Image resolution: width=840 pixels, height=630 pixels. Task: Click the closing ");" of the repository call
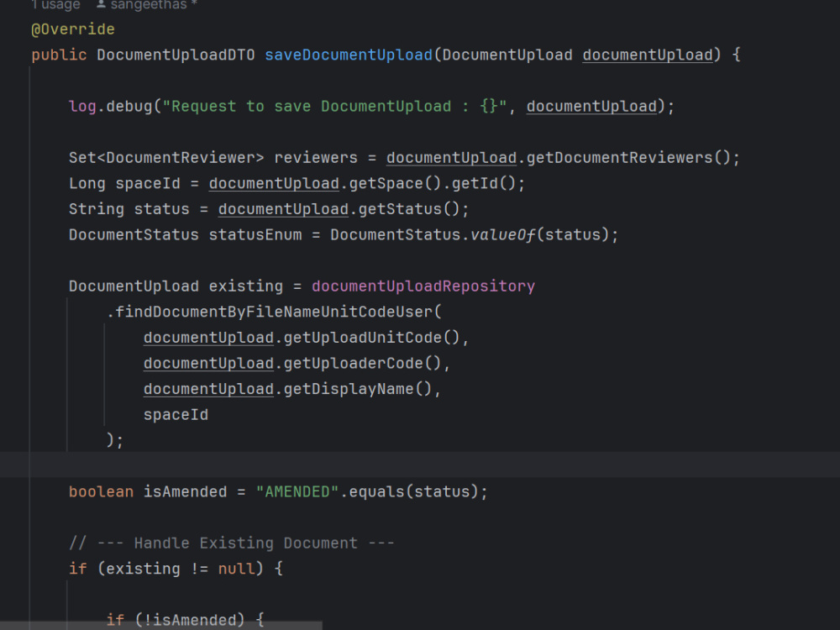(115, 440)
